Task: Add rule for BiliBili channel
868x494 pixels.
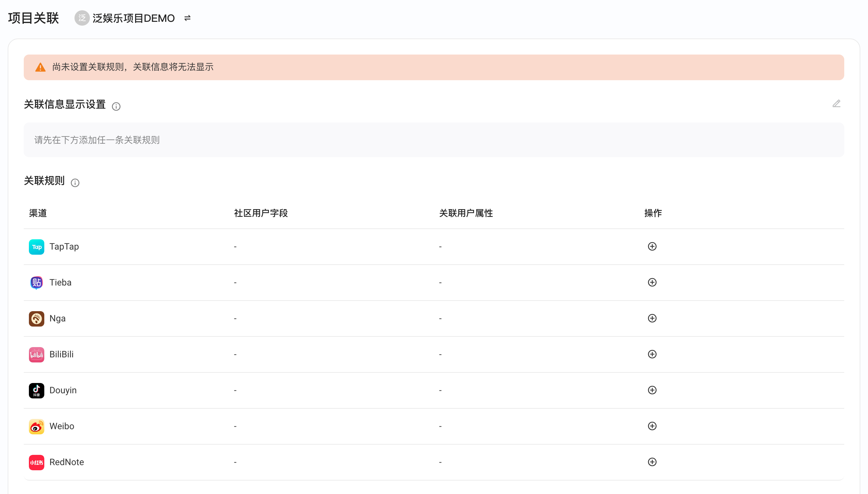Action: point(652,354)
